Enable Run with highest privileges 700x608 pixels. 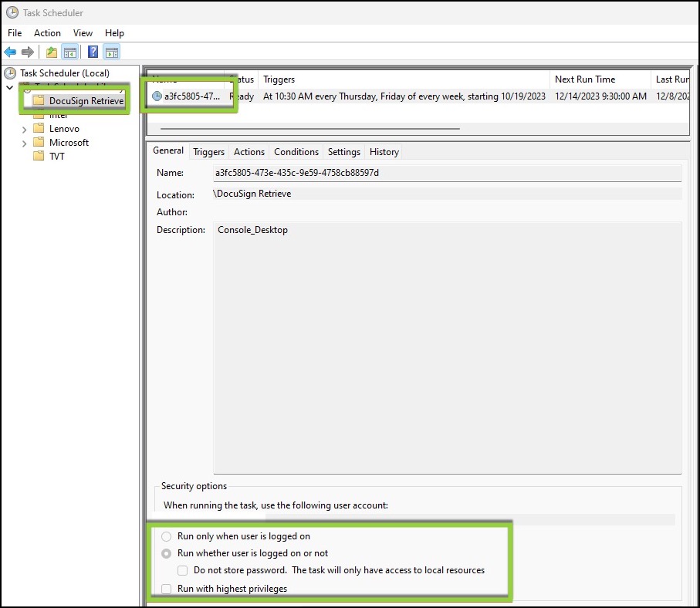pos(167,588)
